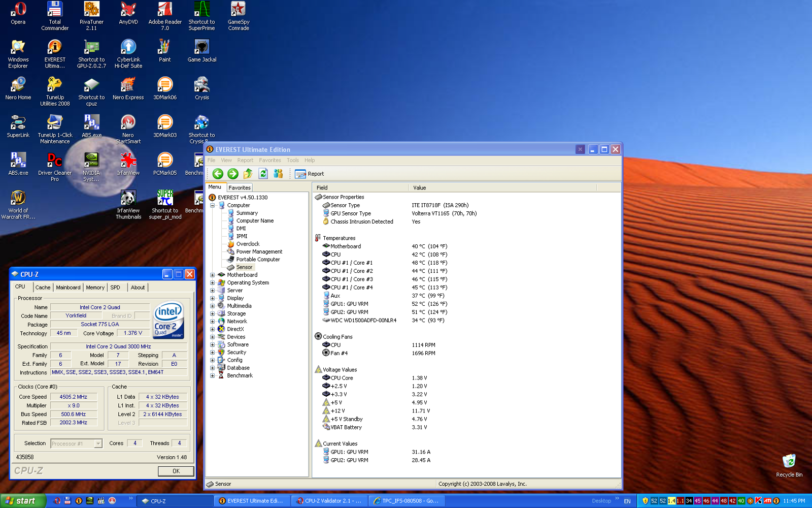This screenshot has height=508, width=812.
Task: Click the EVEREST Up level icon
Action: click(x=248, y=174)
